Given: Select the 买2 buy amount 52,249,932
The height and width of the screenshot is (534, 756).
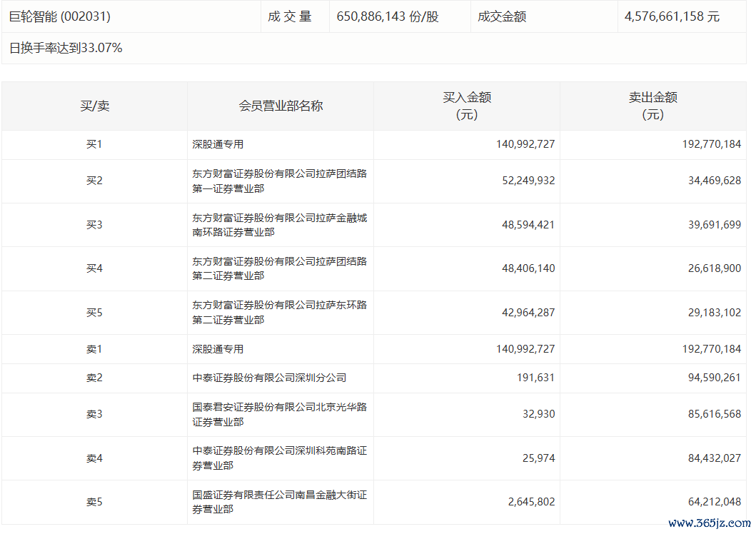Looking at the screenshot, I should coord(528,181).
